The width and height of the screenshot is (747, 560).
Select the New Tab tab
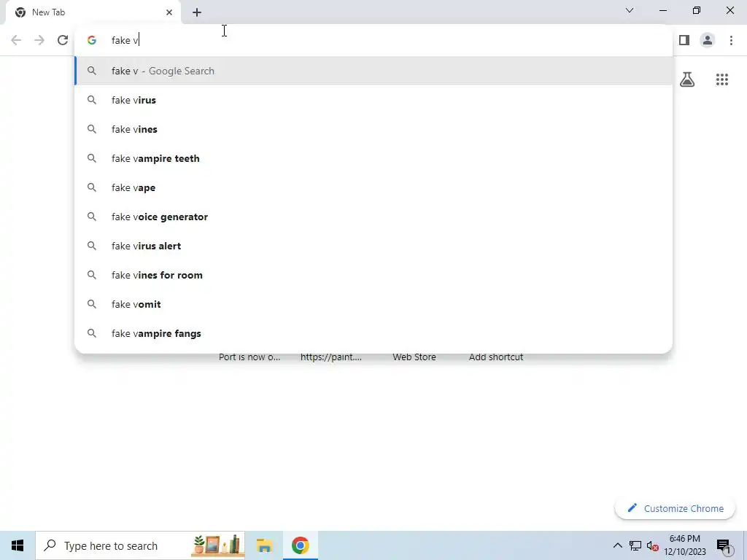(93, 12)
